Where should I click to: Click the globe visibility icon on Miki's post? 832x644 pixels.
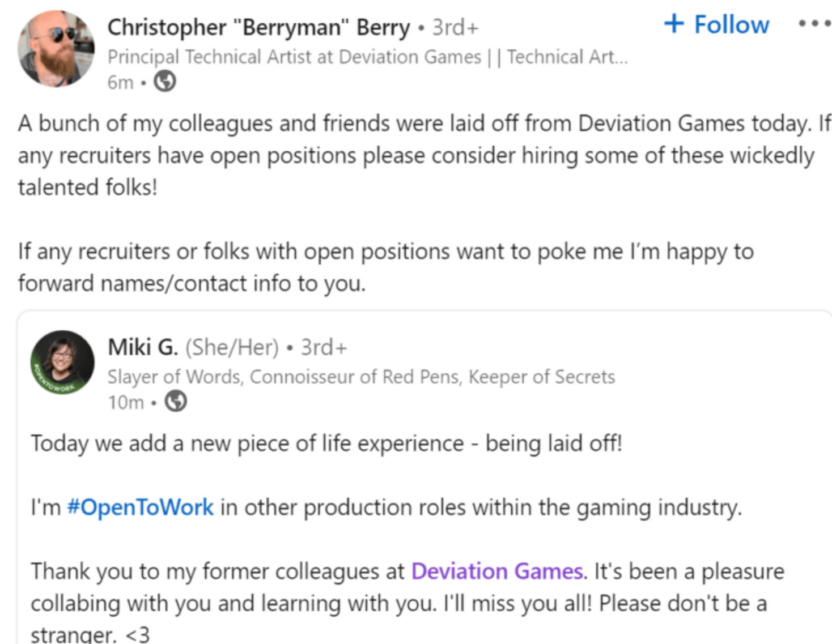pyautogui.click(x=176, y=402)
